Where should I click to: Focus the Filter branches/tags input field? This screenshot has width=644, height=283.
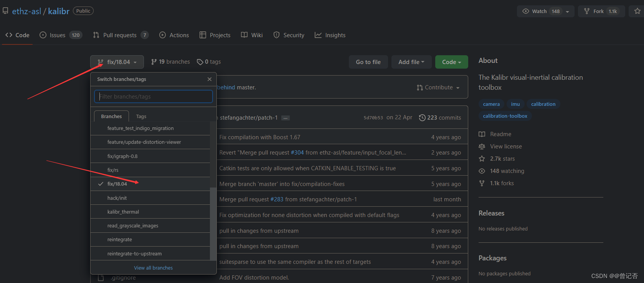[154, 96]
